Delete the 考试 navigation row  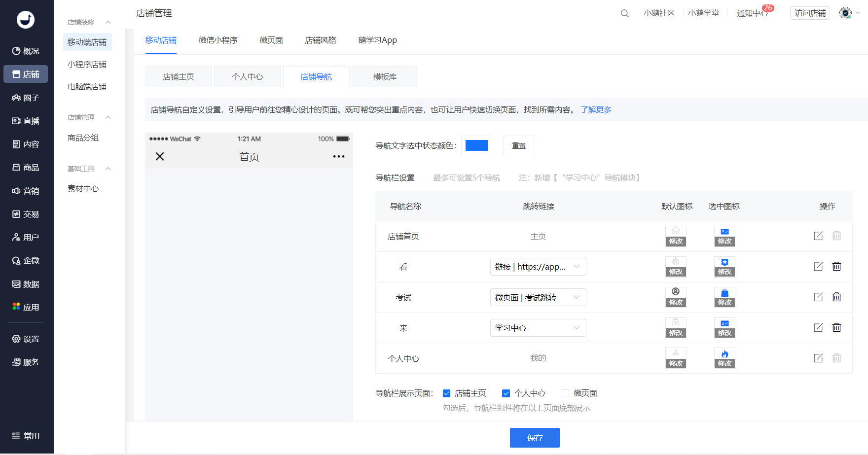[x=836, y=297]
